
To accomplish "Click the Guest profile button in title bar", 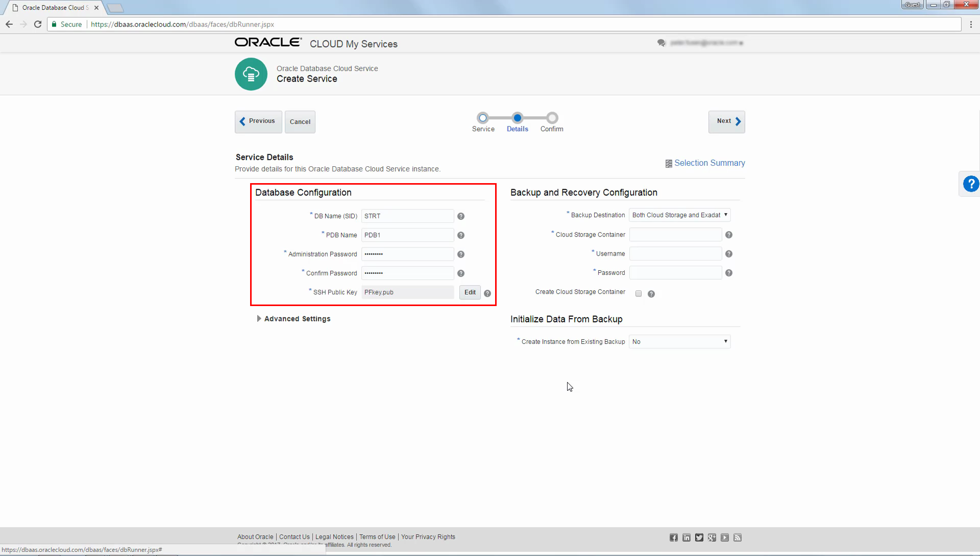I will tap(913, 5).
